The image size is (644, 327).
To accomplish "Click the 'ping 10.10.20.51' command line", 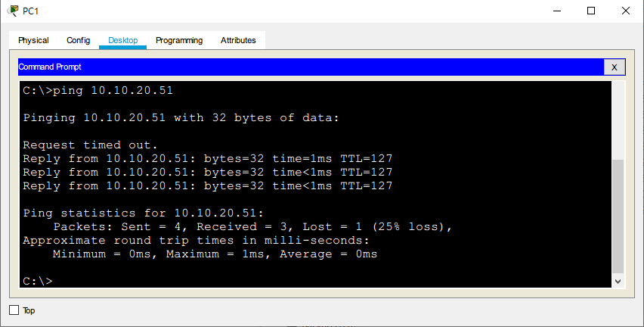I will [x=98, y=91].
